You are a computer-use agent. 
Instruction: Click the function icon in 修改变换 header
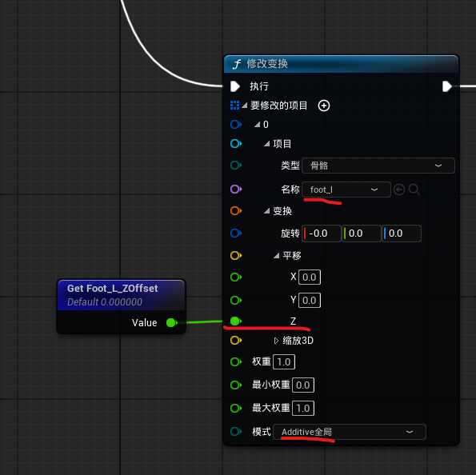[237, 64]
